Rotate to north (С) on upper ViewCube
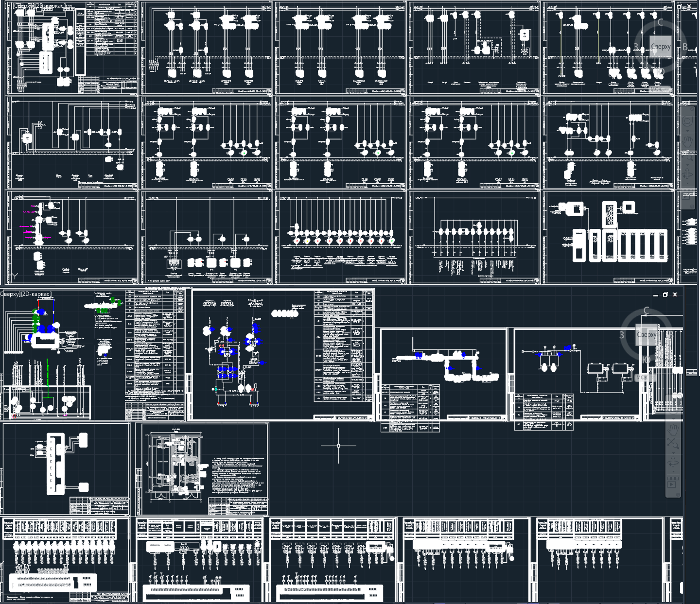 (660, 22)
